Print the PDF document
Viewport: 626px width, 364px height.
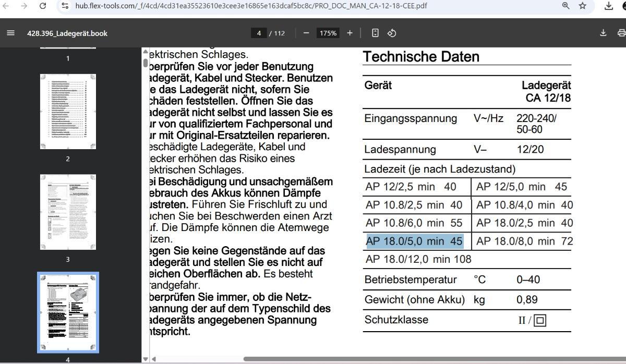point(621,33)
